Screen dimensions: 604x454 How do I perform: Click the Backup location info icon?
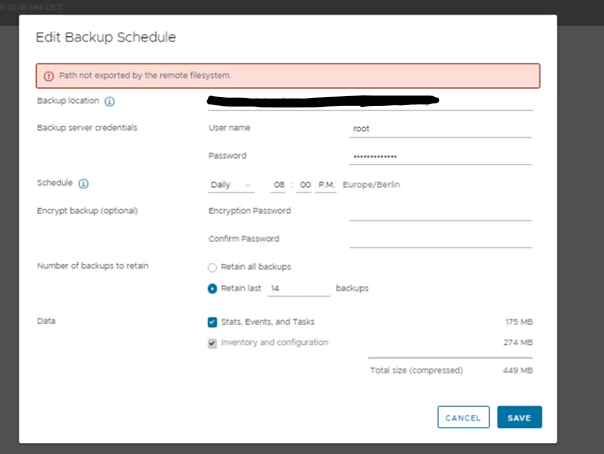click(109, 101)
